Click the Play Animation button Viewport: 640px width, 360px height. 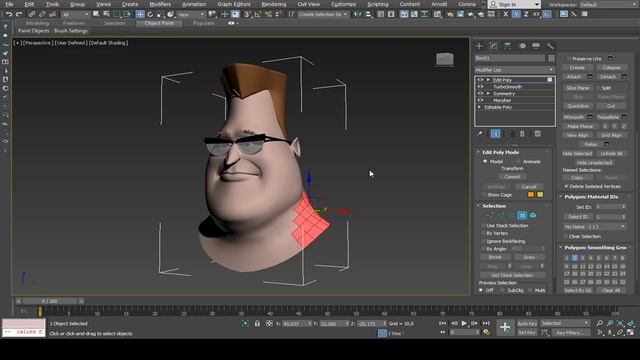click(464, 323)
